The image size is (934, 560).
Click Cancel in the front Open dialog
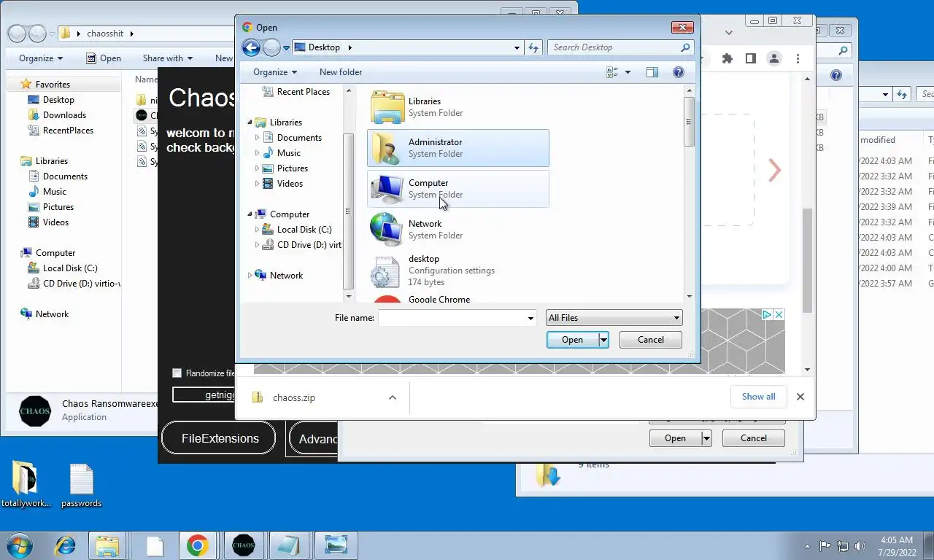(651, 340)
